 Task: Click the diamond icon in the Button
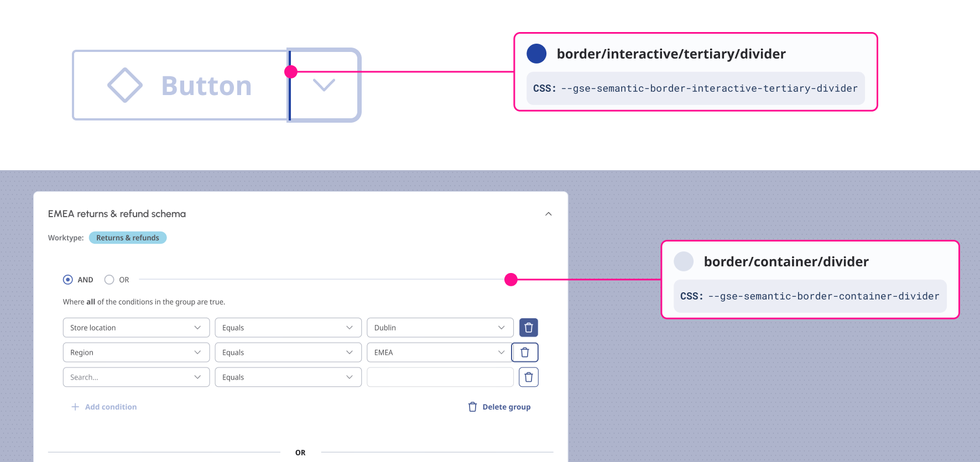tap(124, 85)
